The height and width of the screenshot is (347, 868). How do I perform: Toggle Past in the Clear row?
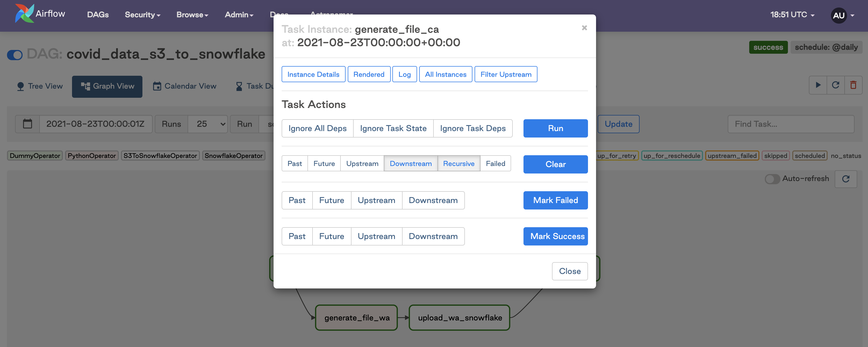coord(295,163)
